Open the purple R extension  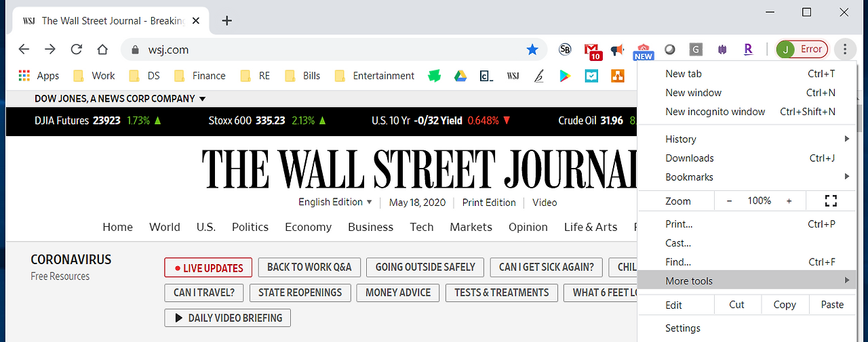click(748, 49)
